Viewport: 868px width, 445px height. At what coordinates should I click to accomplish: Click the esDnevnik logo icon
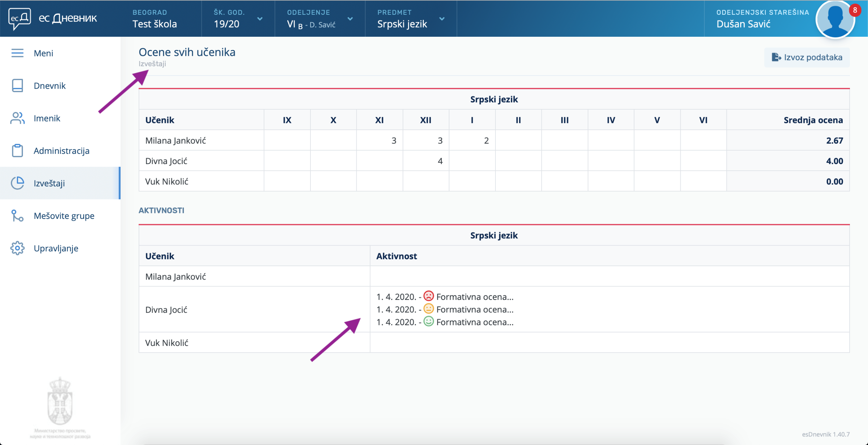point(19,18)
